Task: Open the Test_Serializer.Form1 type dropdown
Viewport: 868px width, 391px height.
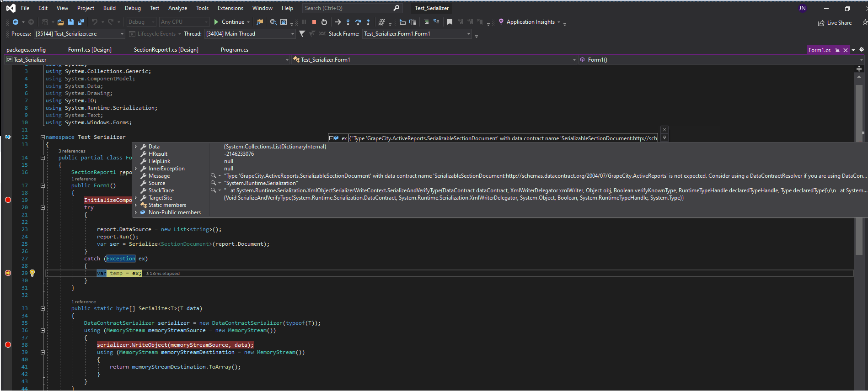Action: [434, 60]
